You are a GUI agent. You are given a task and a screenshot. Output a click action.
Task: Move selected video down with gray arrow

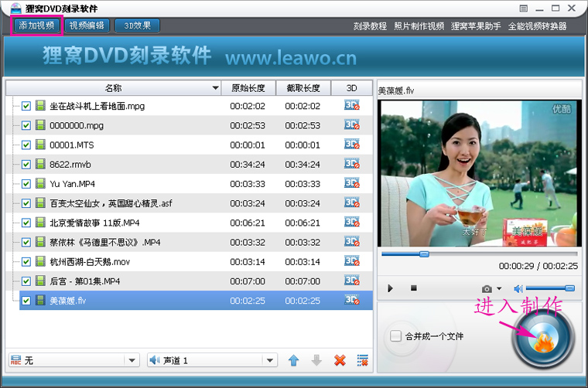point(316,360)
